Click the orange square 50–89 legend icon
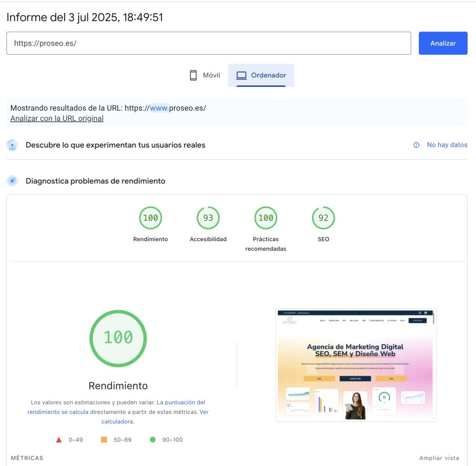This screenshot has width=476, height=466. pos(104,440)
